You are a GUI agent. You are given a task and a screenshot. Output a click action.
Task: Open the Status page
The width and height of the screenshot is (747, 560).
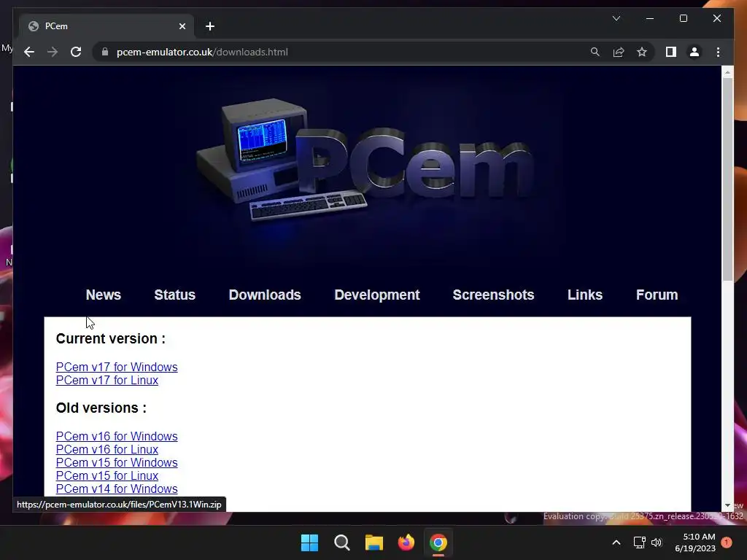coord(175,295)
